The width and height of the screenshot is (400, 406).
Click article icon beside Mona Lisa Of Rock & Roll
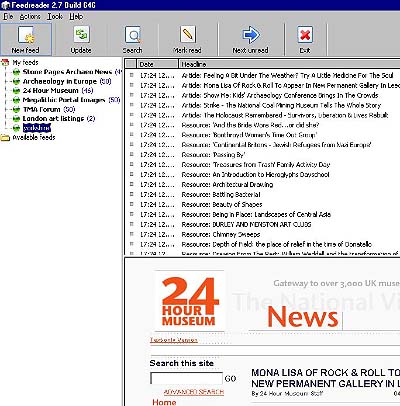132,85
